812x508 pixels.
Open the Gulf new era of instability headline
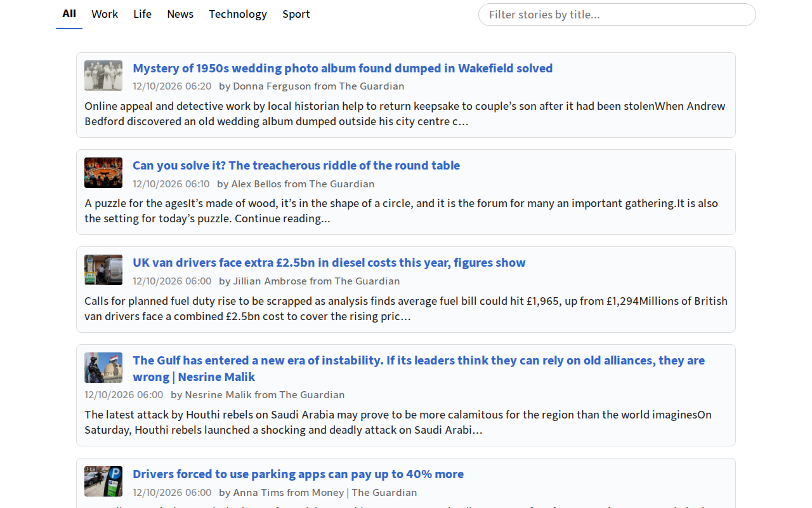pyautogui.click(x=419, y=368)
